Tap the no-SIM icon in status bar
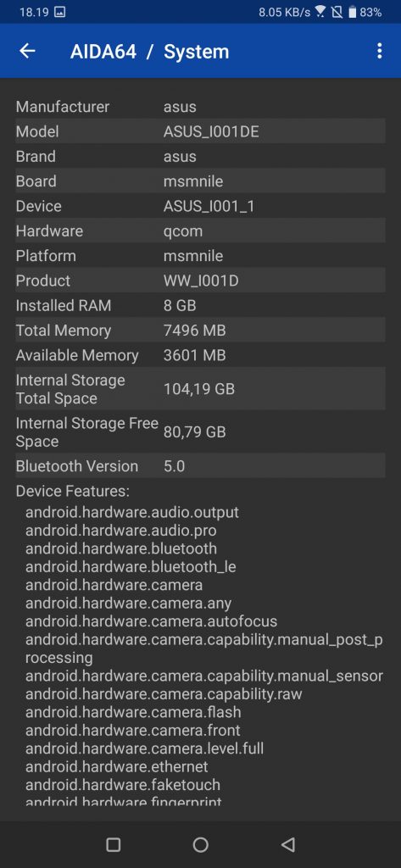401x868 pixels. (x=337, y=12)
